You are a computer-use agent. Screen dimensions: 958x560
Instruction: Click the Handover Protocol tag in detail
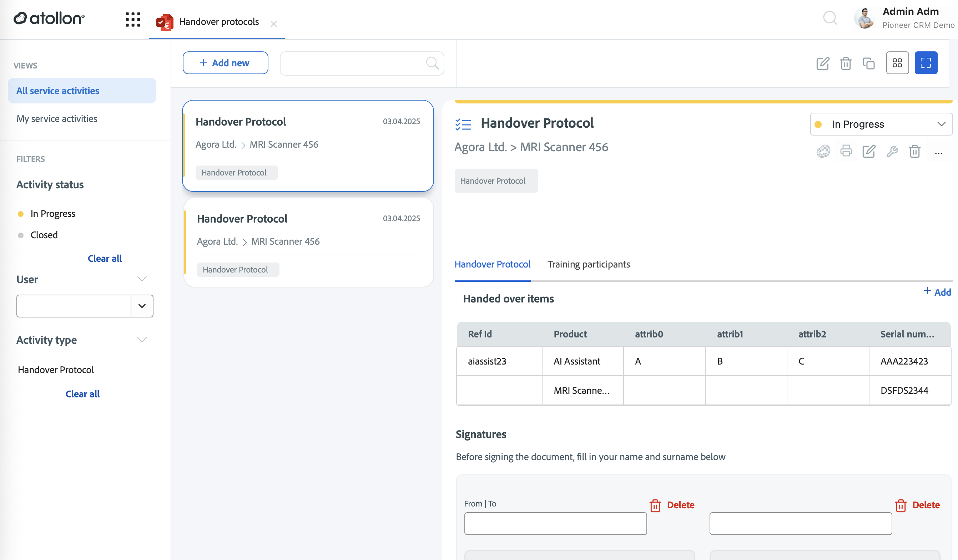(x=496, y=181)
